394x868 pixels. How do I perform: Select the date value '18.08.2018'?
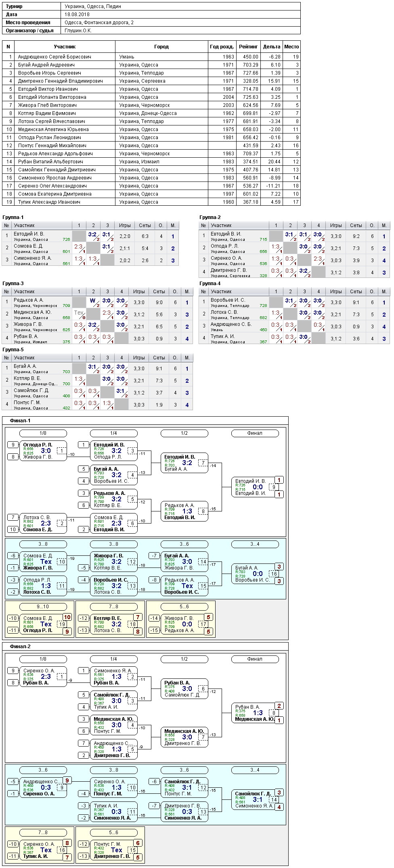pyautogui.click(x=77, y=15)
